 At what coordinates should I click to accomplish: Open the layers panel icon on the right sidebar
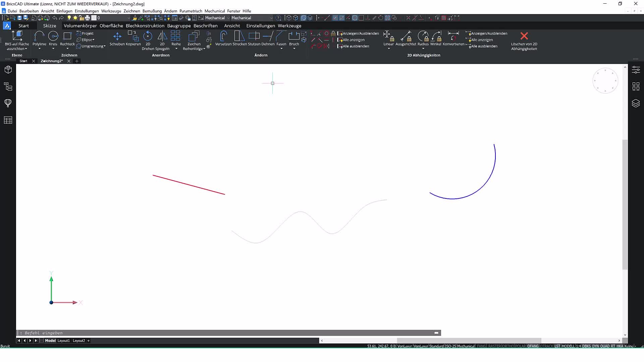636,103
